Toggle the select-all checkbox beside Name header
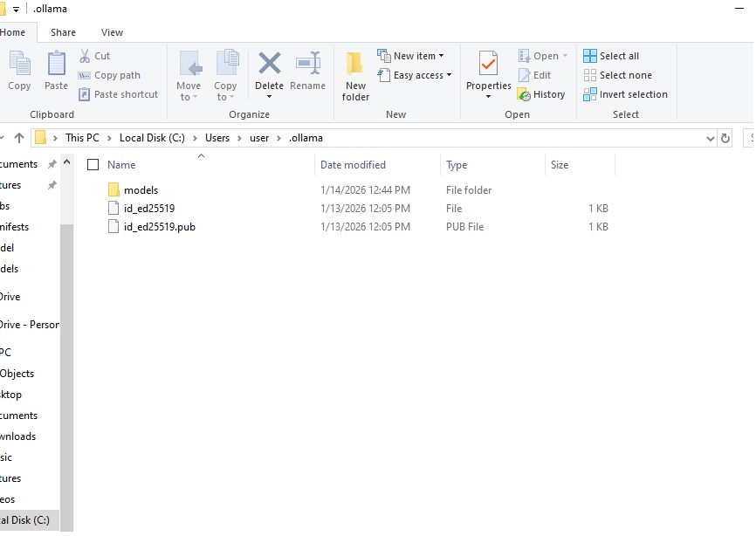The width and height of the screenshot is (756, 536). (x=93, y=165)
